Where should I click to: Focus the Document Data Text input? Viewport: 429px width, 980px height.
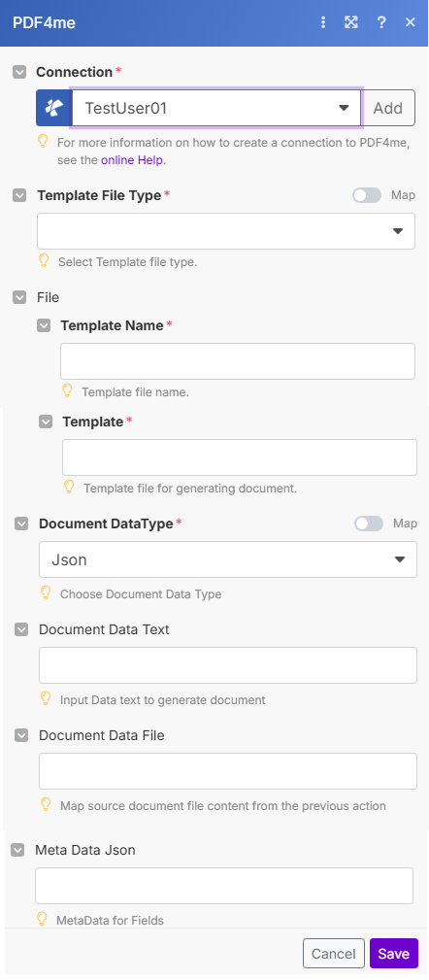pos(228,665)
